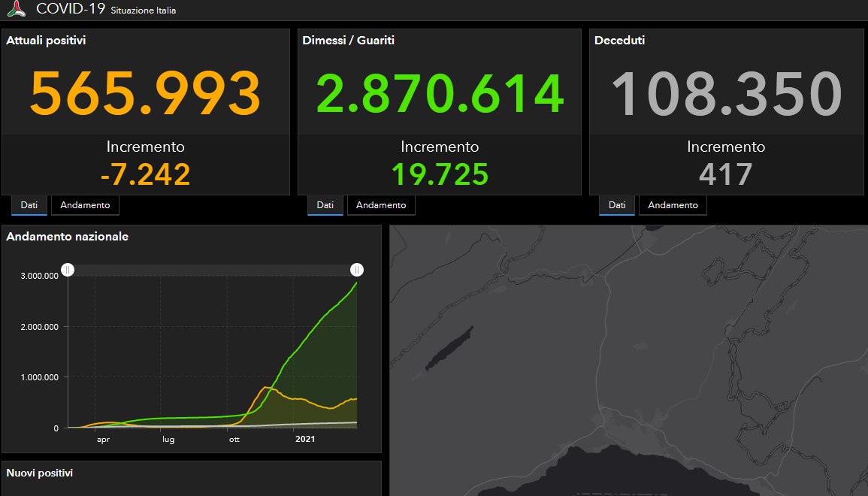Click the -7.242 increment value
This screenshot has height=496, width=868.
click(x=145, y=174)
